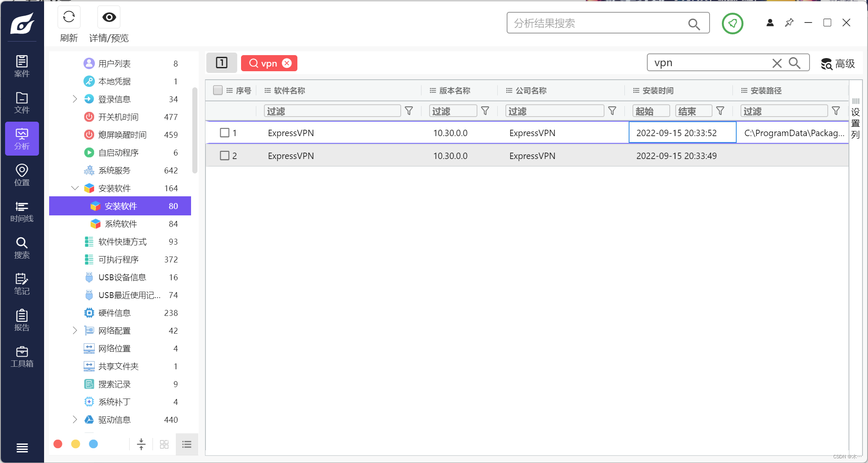Click the filter funnel for 软件名称 column

point(409,111)
